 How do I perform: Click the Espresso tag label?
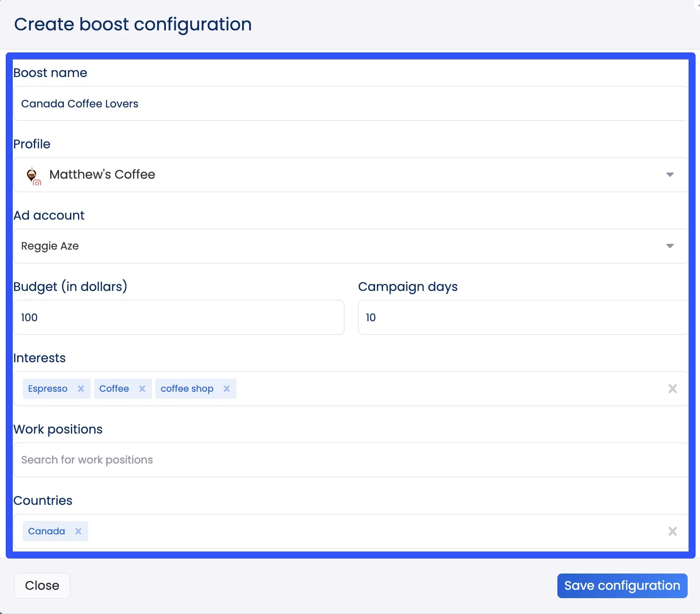point(48,389)
